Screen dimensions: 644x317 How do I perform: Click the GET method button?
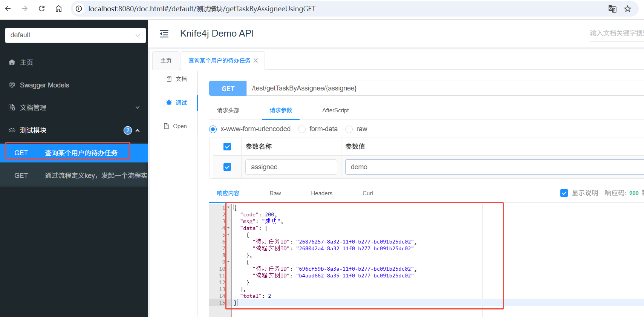[228, 89]
